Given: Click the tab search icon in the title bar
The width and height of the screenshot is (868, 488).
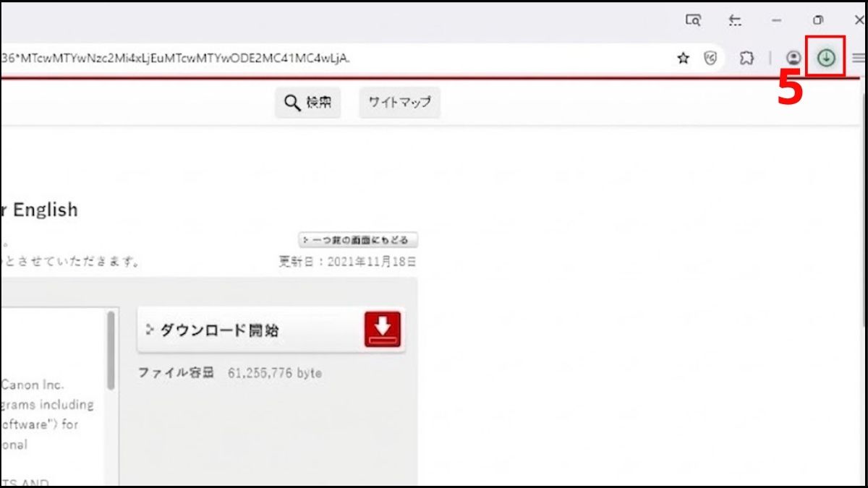Looking at the screenshot, I should pyautogui.click(x=693, y=20).
